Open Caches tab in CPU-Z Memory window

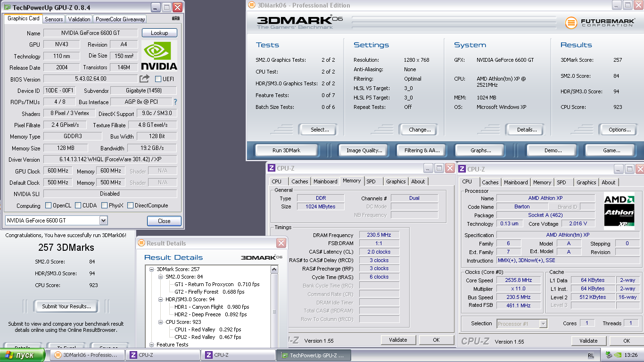click(299, 181)
